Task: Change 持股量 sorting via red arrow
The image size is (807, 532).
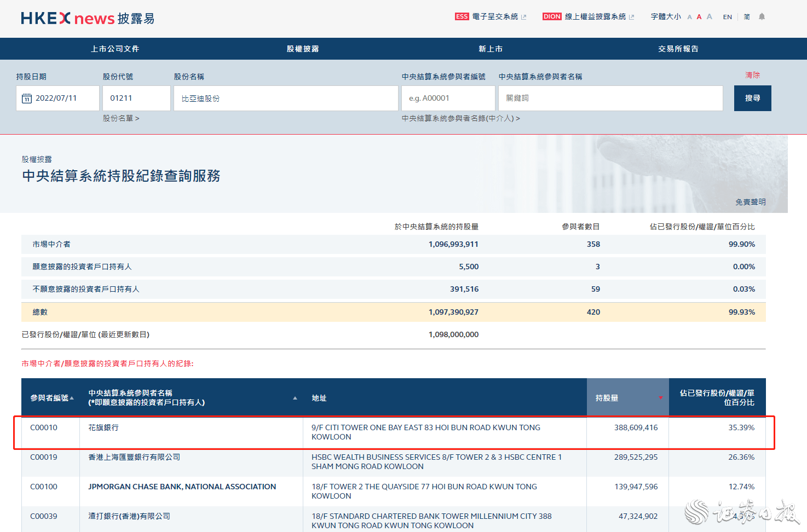Action: coord(661,398)
